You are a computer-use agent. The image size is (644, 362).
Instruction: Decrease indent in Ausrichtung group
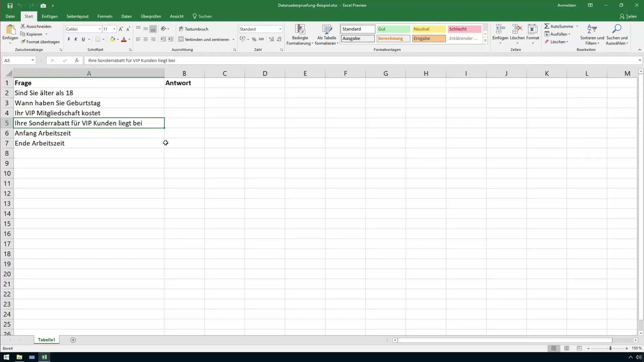click(163, 39)
